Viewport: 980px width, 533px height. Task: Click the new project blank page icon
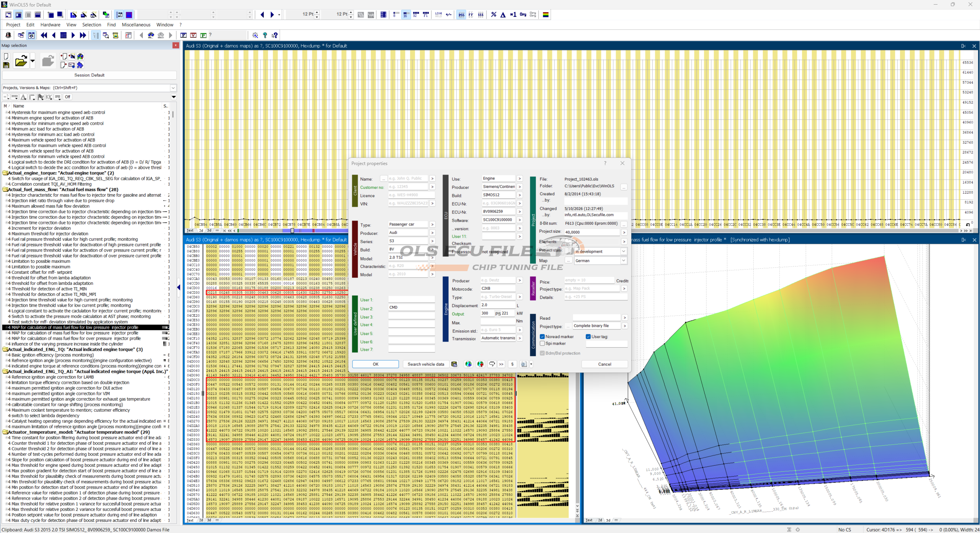point(6,56)
